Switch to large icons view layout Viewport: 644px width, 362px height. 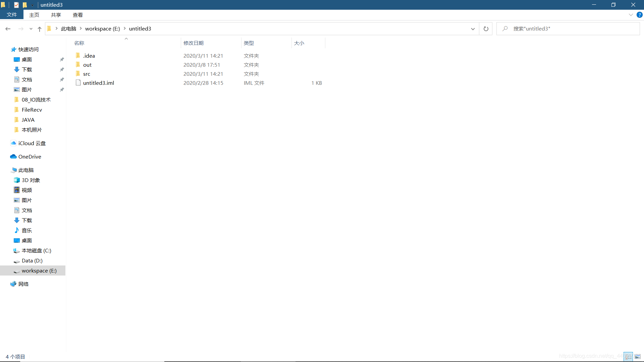point(638,357)
